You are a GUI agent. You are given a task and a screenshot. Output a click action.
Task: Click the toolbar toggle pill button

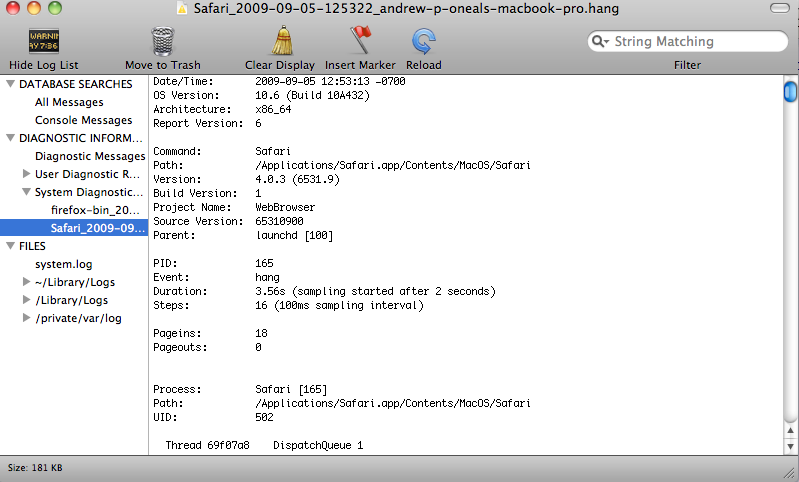click(780, 8)
